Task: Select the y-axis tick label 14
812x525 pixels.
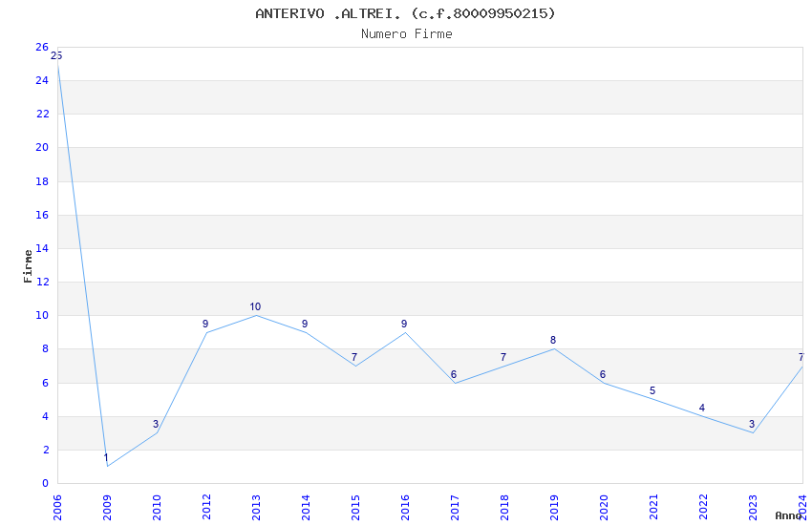Action: (x=42, y=248)
